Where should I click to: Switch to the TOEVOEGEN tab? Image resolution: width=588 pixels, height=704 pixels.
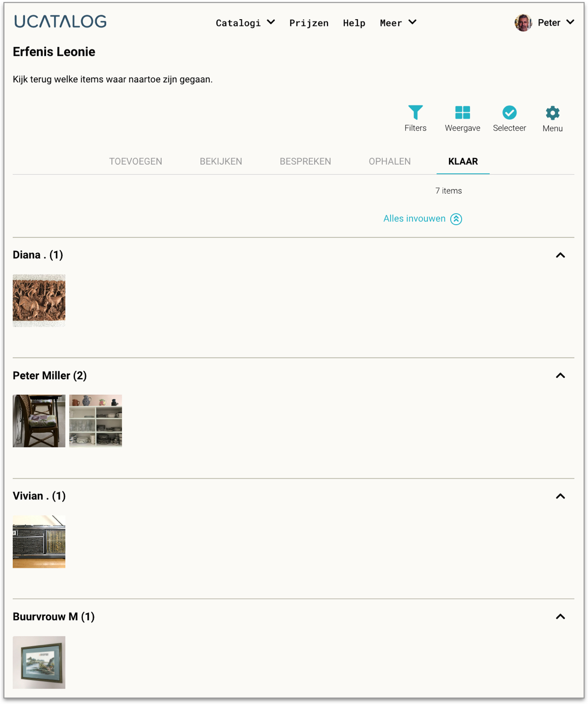click(136, 161)
